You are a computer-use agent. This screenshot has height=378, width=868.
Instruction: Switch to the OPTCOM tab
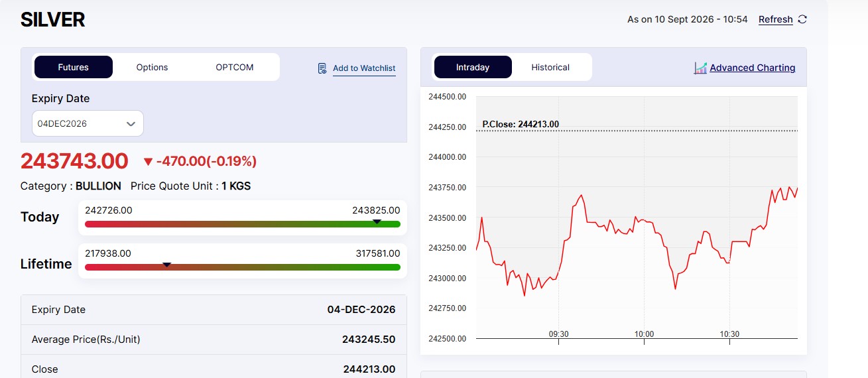[x=235, y=67]
